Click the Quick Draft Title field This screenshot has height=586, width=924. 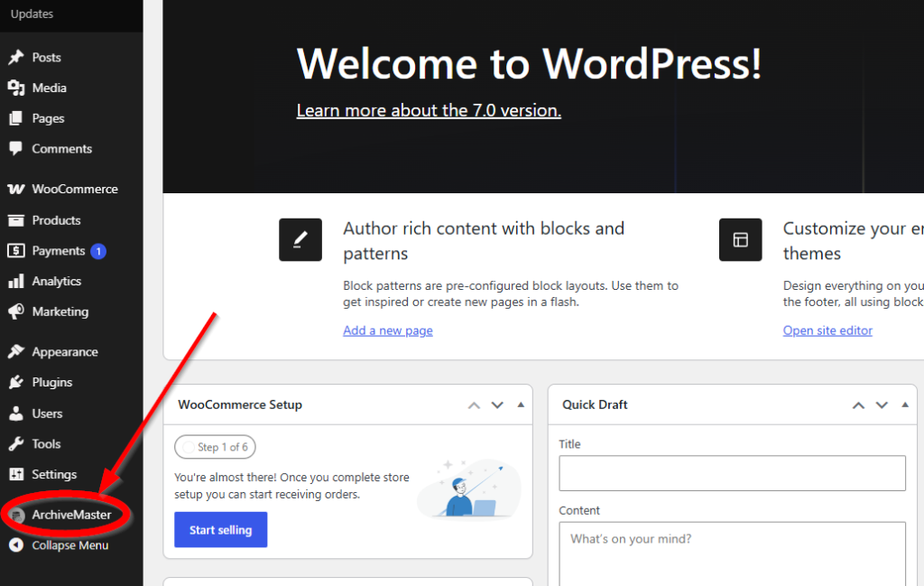[732, 473]
